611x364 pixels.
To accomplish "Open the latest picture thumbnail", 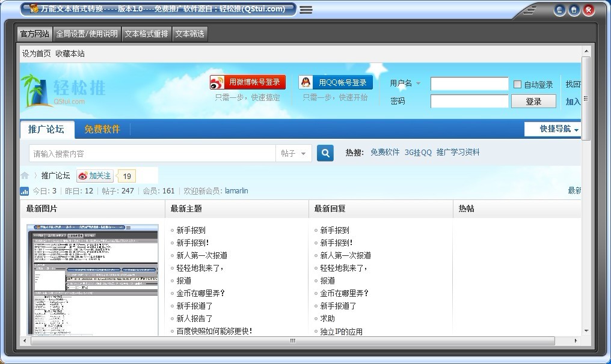I will pyautogui.click(x=93, y=279).
